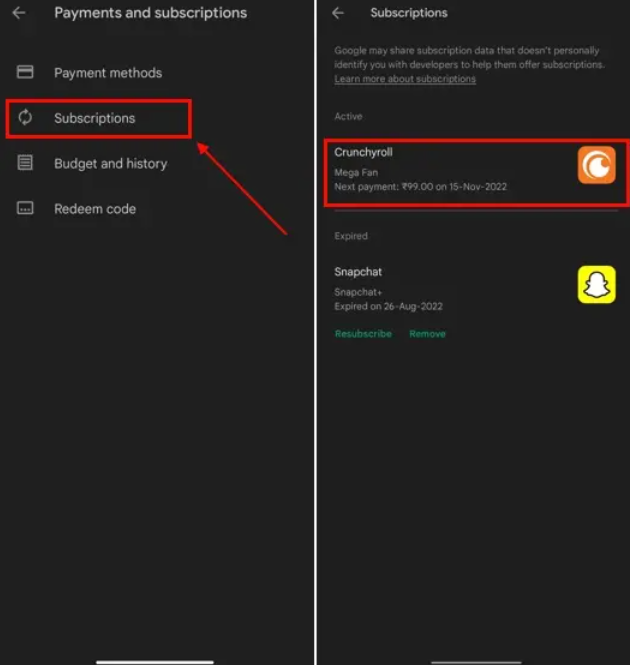
Task: Tap the Active section header
Action: 348,117
